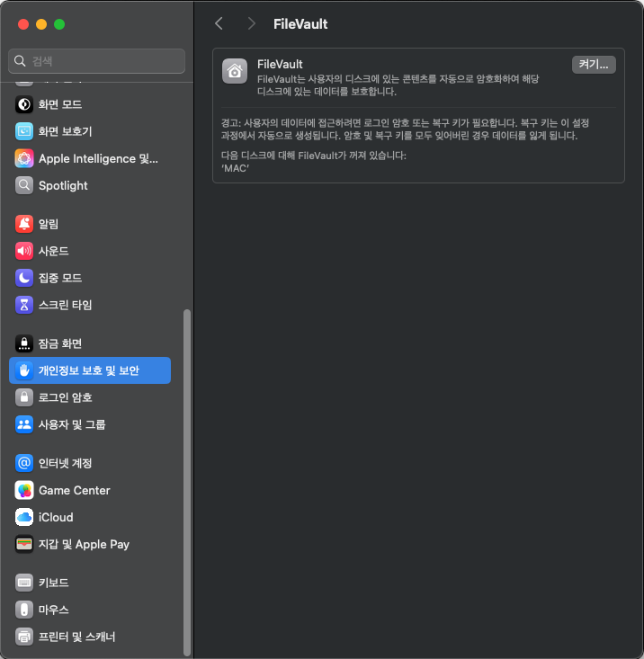Click the iCloud cloud icon
Viewport: 644px width, 659px height.
tap(24, 517)
